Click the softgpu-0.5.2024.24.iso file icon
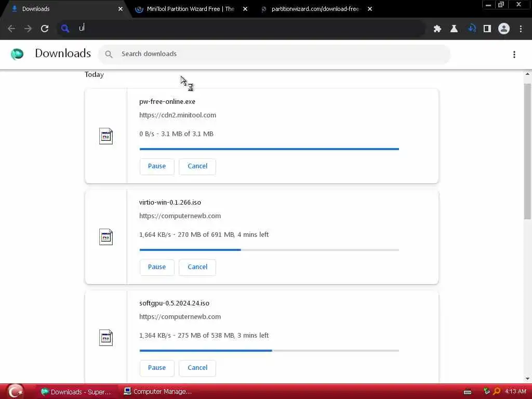The image size is (532, 399). click(106, 338)
